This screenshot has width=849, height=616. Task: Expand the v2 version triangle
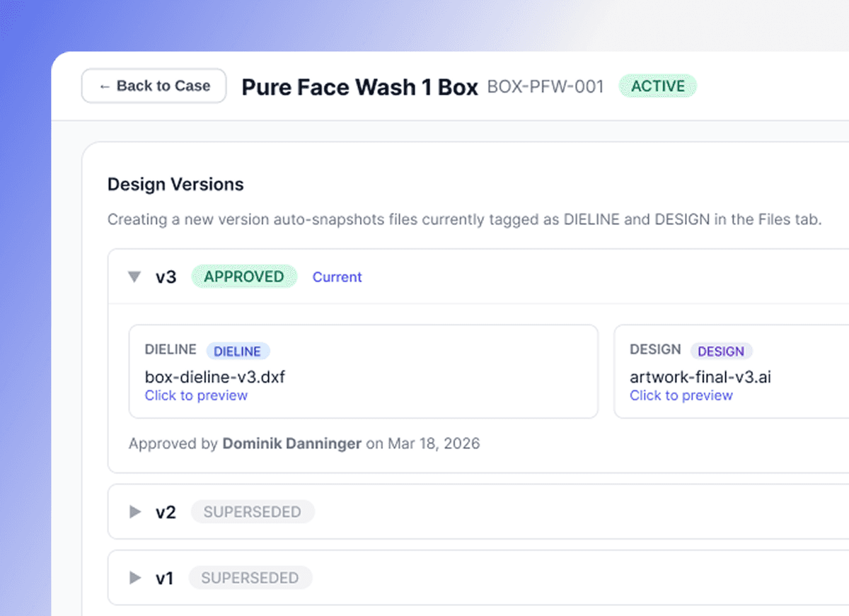[135, 511]
